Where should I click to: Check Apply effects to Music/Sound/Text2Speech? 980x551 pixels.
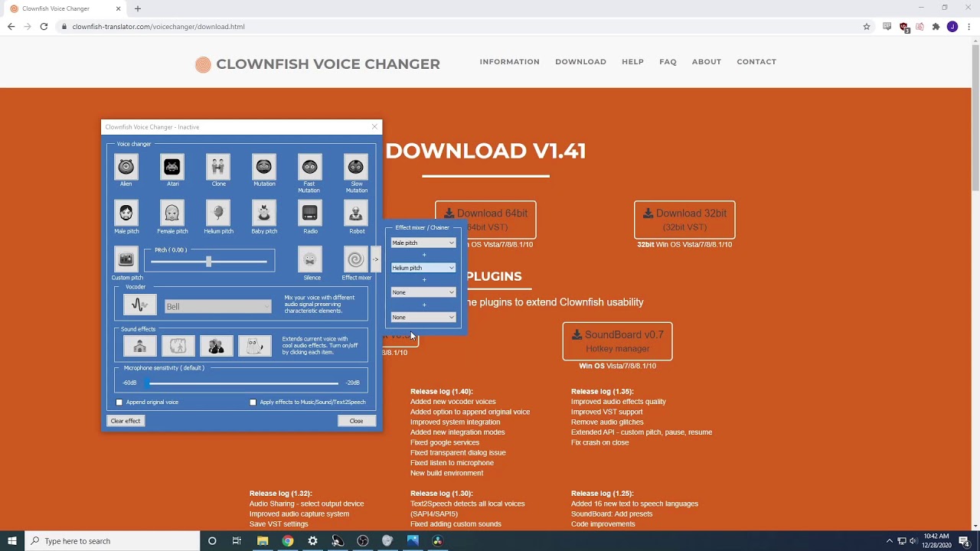click(253, 403)
